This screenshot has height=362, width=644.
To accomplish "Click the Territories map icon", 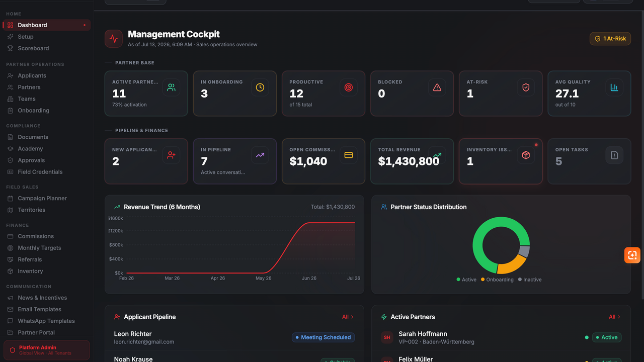I will pyautogui.click(x=10, y=210).
